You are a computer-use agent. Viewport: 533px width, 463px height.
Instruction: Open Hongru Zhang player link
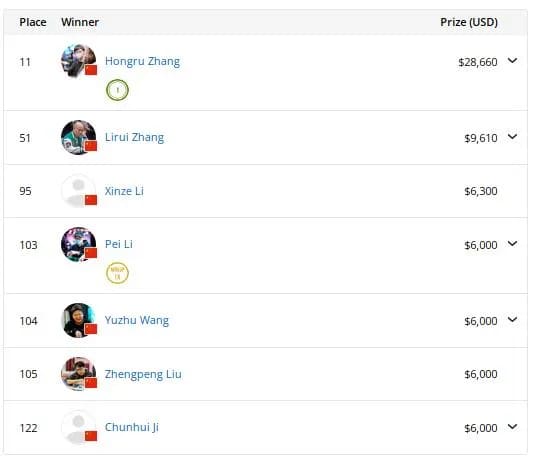pos(142,62)
